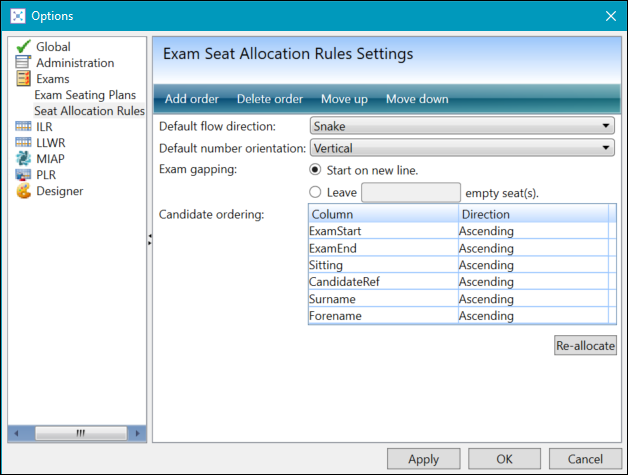Image resolution: width=628 pixels, height=475 pixels.
Task: Click the green checkmark Global icon
Action: click(x=23, y=46)
